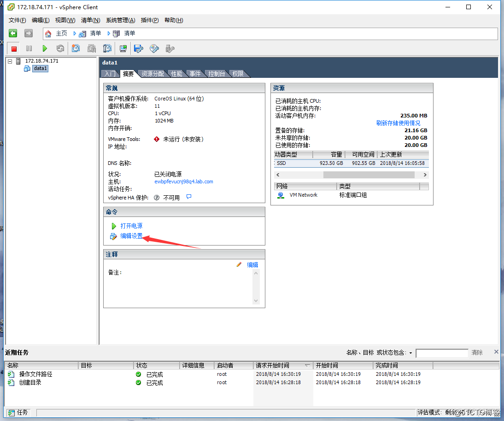Viewport: 504px width, 421px height.
Task: Open the 插件(P) menu
Action: click(x=150, y=20)
